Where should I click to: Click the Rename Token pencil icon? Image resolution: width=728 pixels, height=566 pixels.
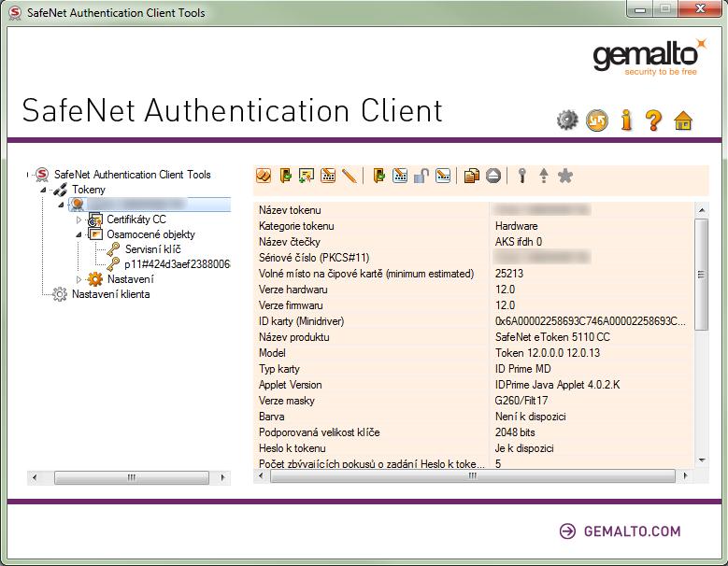(350, 176)
